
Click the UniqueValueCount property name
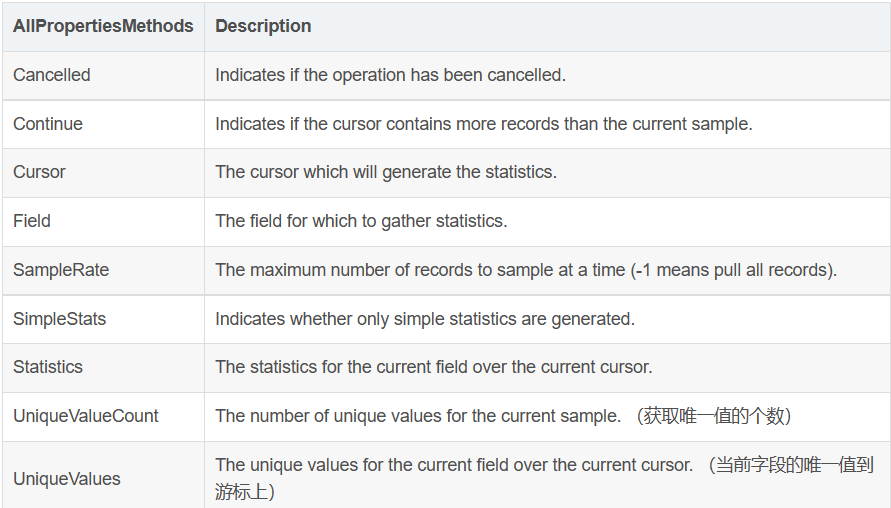(x=86, y=416)
